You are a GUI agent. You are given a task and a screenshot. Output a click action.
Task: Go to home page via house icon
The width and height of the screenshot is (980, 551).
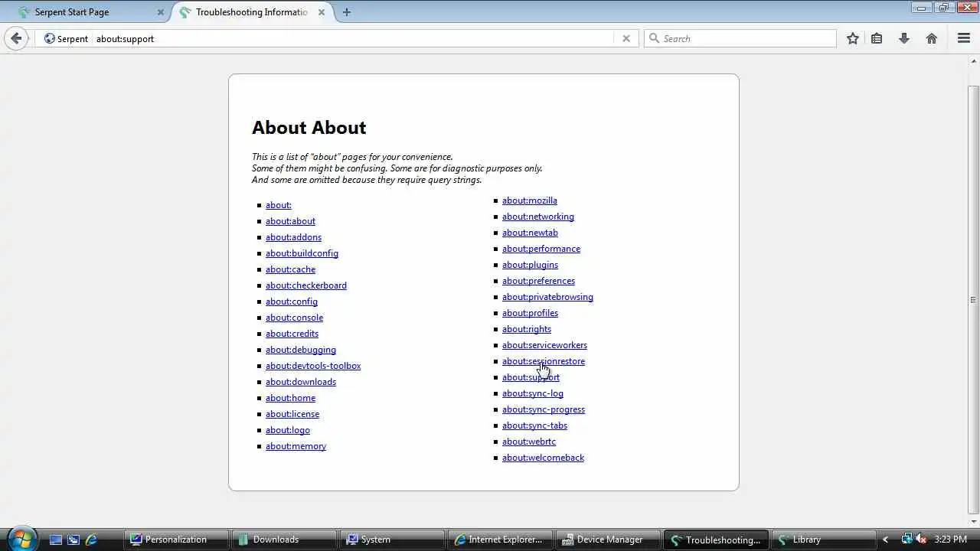click(x=932, y=38)
